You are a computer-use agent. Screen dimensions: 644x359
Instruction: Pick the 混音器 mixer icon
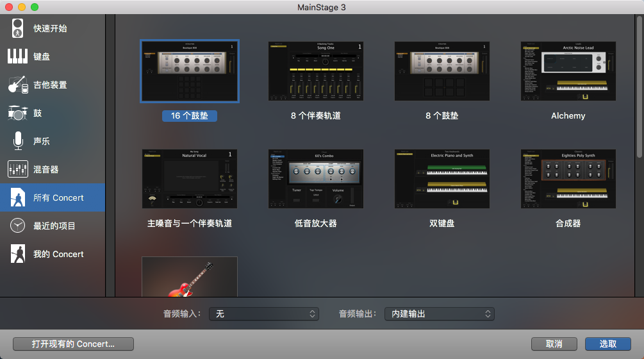click(18, 169)
